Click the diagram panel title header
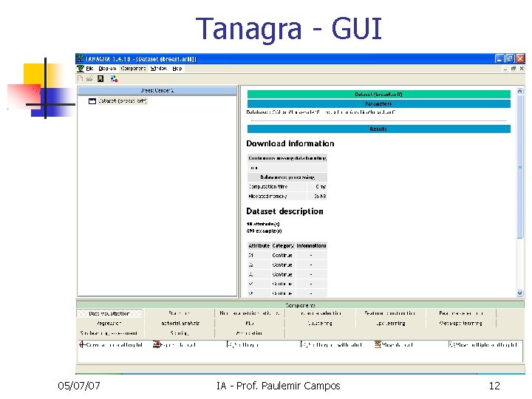 click(157, 91)
